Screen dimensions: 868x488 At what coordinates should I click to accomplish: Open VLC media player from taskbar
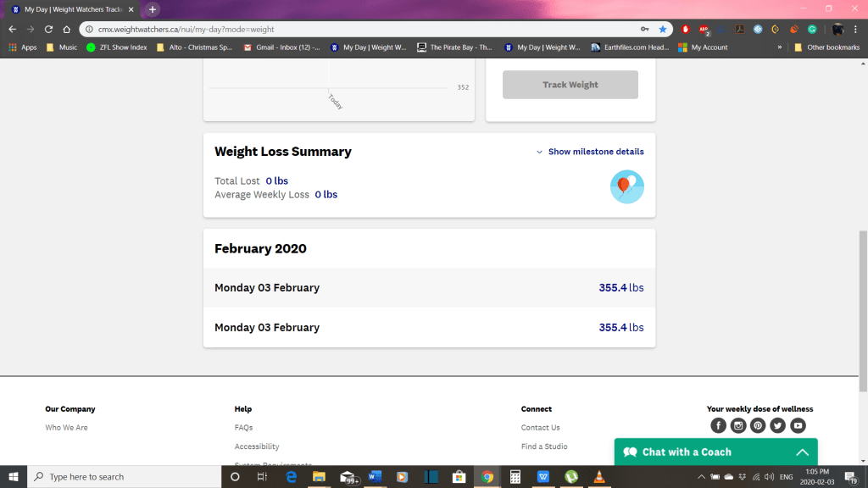point(599,477)
